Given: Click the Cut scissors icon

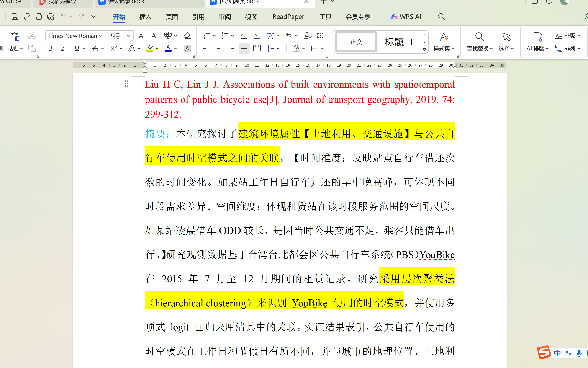Looking at the screenshot, I should [x=32, y=36].
